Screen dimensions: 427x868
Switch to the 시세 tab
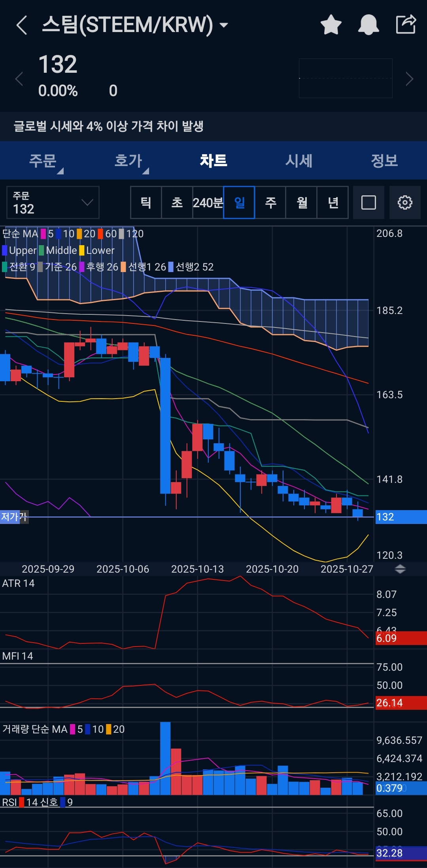(x=299, y=161)
